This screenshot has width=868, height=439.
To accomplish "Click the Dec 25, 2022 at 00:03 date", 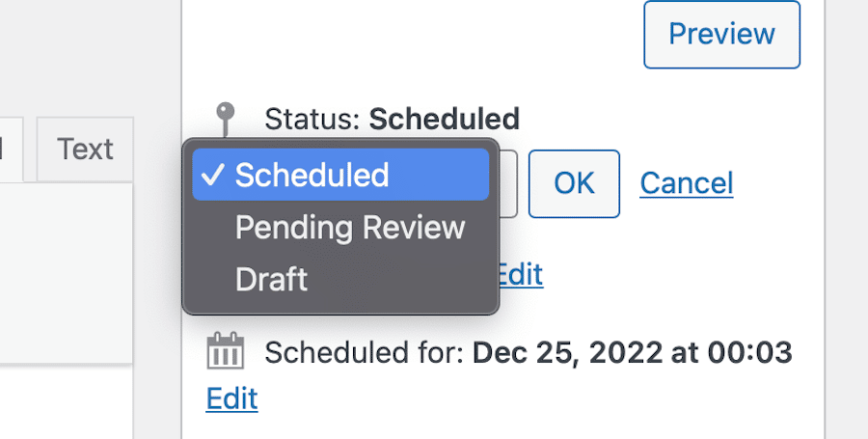I will click(x=632, y=353).
